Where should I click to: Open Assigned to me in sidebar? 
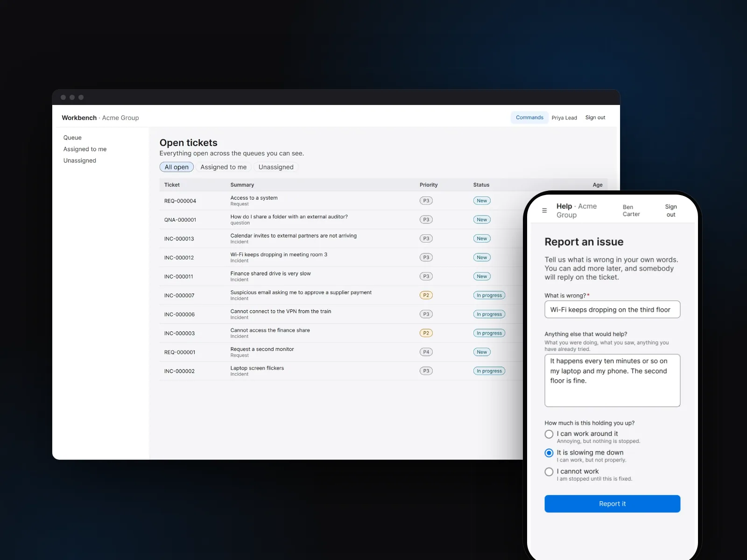pos(85,149)
